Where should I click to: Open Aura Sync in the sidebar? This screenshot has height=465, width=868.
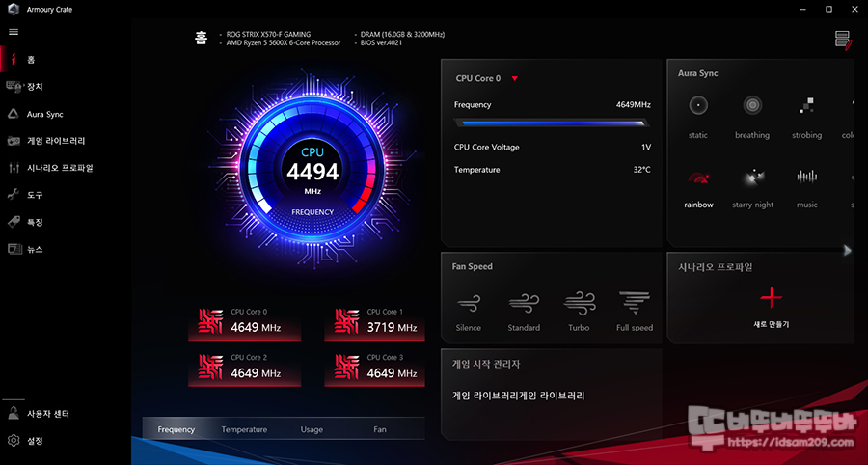[44, 114]
